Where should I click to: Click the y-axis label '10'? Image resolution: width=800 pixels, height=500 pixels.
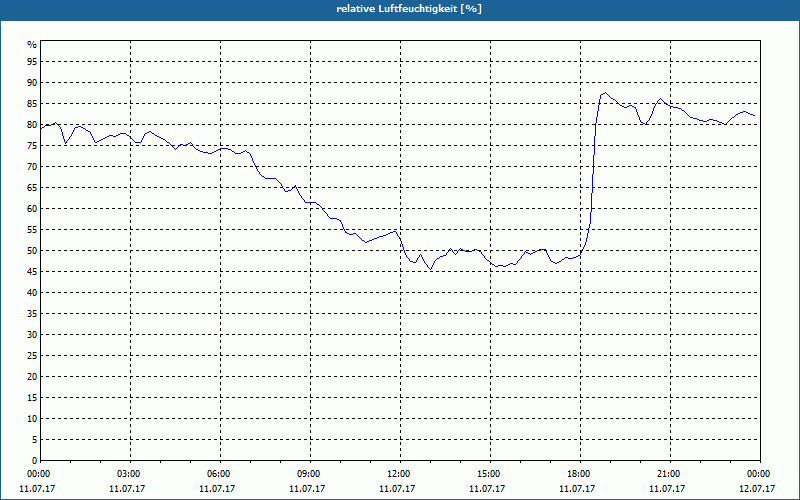pos(32,419)
